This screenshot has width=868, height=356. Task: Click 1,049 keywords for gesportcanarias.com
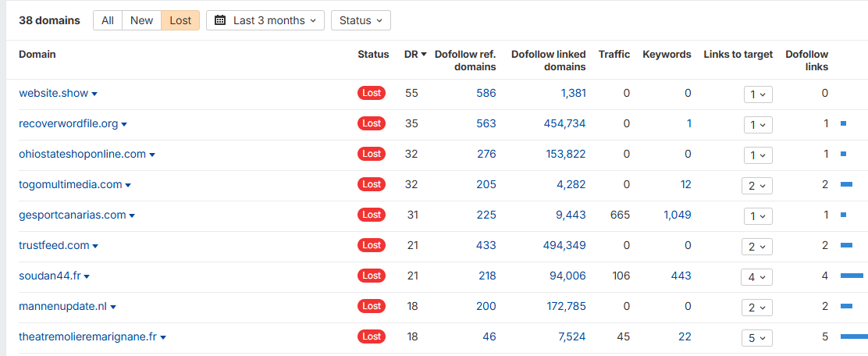pyautogui.click(x=678, y=215)
